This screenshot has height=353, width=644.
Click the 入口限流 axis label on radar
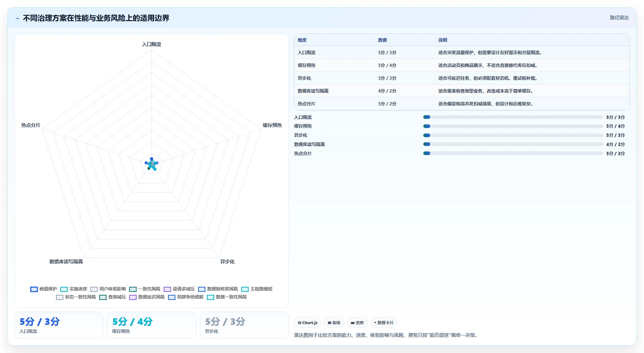pos(152,44)
